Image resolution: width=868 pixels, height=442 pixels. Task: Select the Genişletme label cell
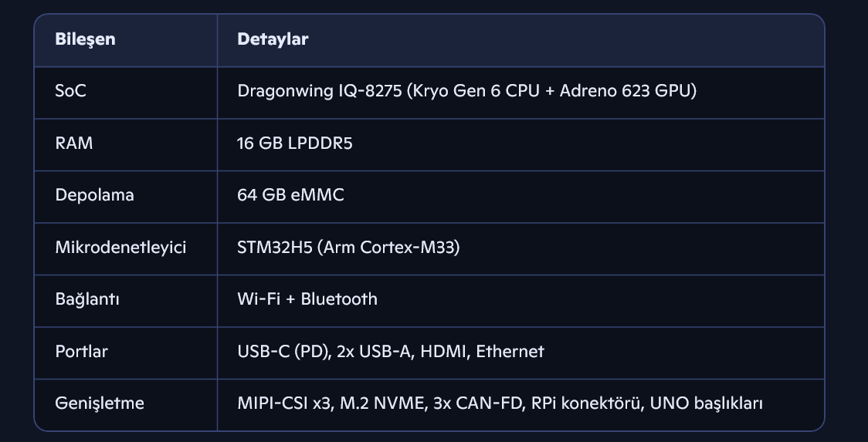point(100,403)
